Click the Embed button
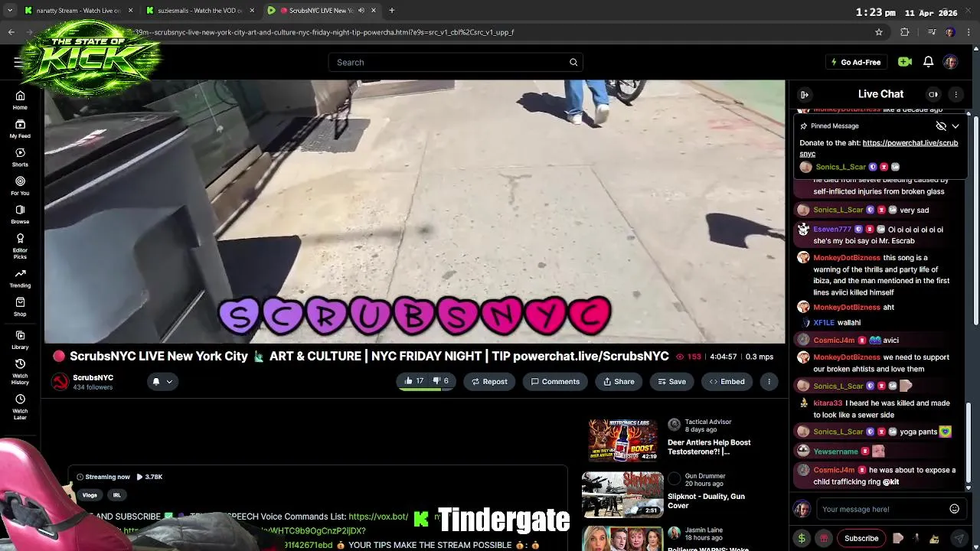This screenshot has width=980, height=551. click(727, 381)
